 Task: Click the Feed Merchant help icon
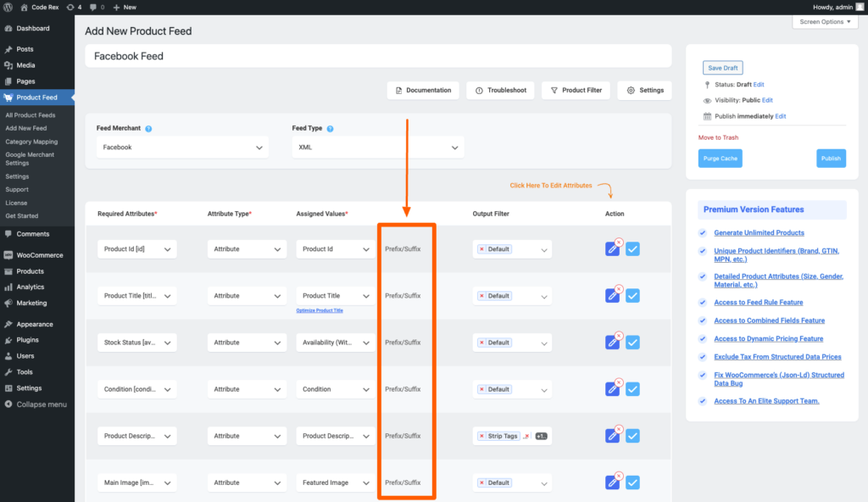coord(148,129)
